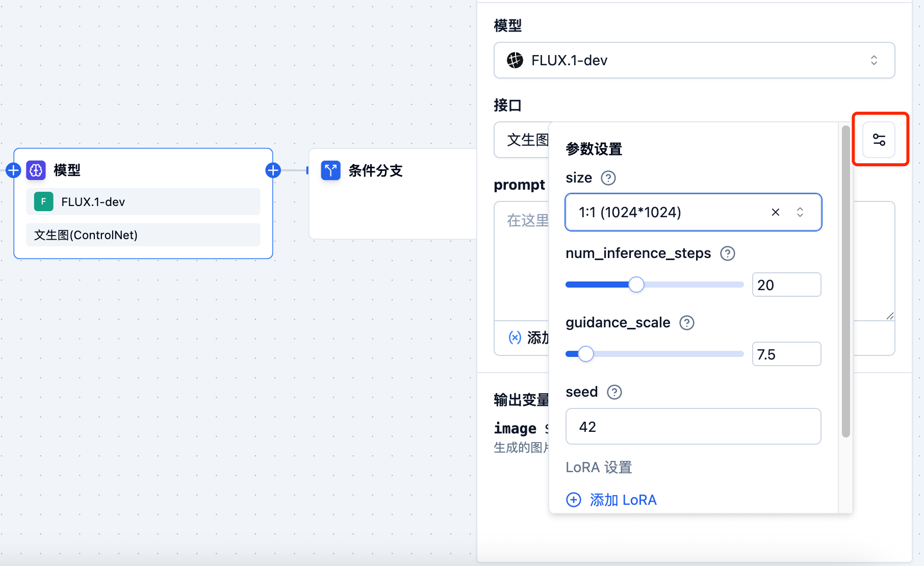924x566 pixels.
Task: Click the seed input field showing 42
Action: [692, 427]
